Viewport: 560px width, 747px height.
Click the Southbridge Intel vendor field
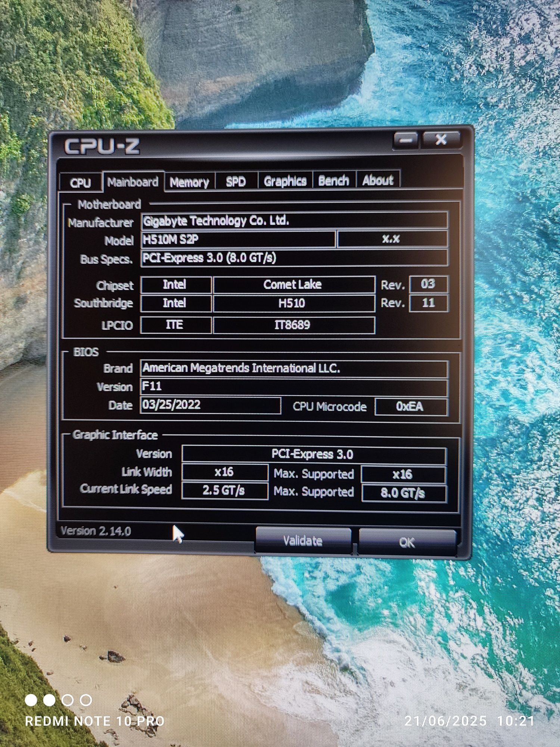pos(176,303)
